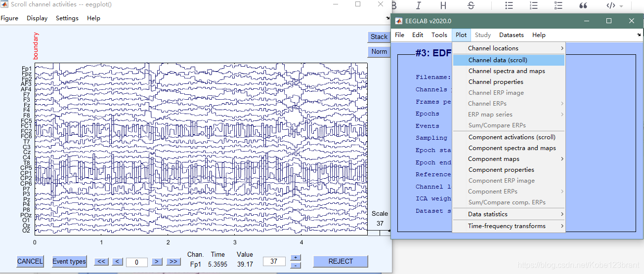Screen dimensions: 644x274
Task: Click the task list icon
Action: click(x=558, y=5)
